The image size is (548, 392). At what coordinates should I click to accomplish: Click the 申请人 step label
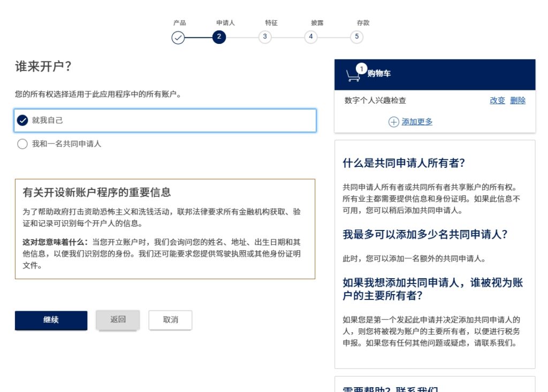coord(225,23)
